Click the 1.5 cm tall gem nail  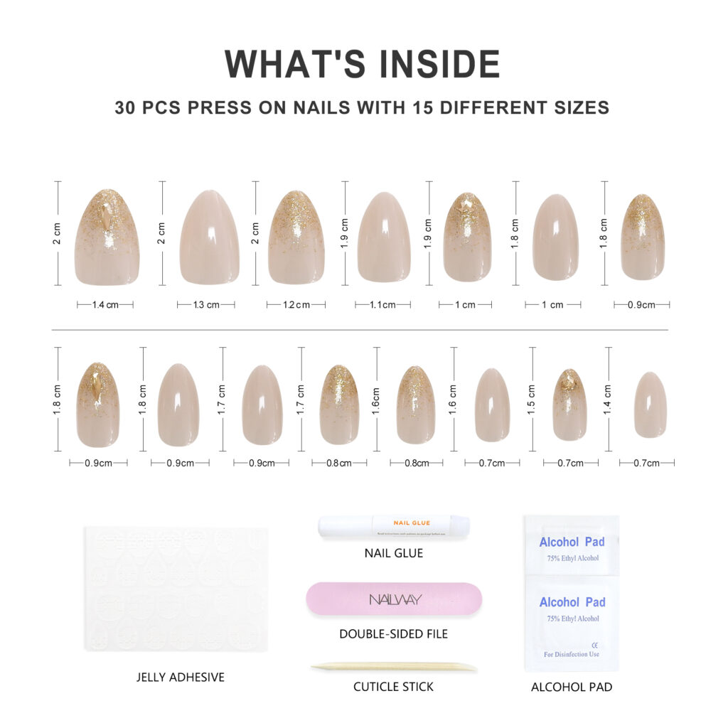[x=569, y=405]
